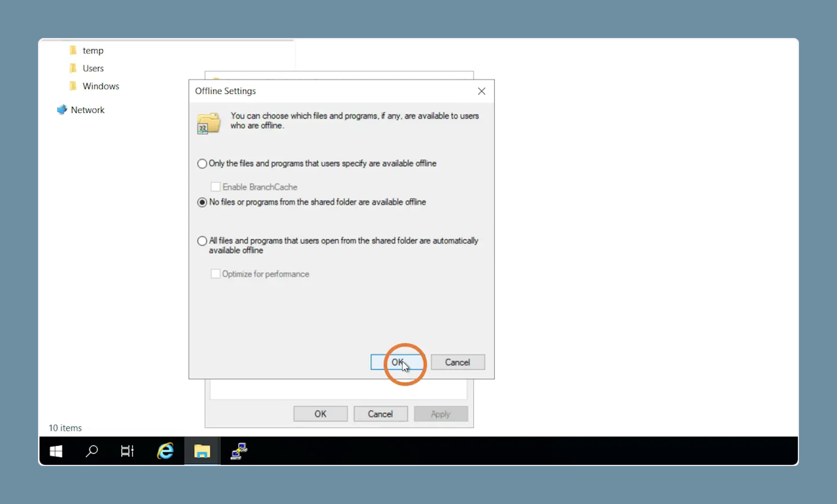This screenshot has width=837, height=504.
Task: Click the '10 items' status text
Action: [65, 428]
